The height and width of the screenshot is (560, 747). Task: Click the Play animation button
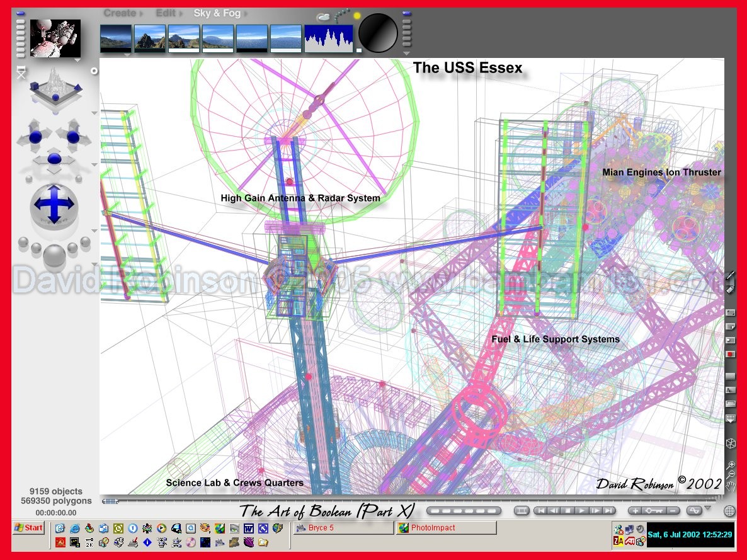click(581, 510)
